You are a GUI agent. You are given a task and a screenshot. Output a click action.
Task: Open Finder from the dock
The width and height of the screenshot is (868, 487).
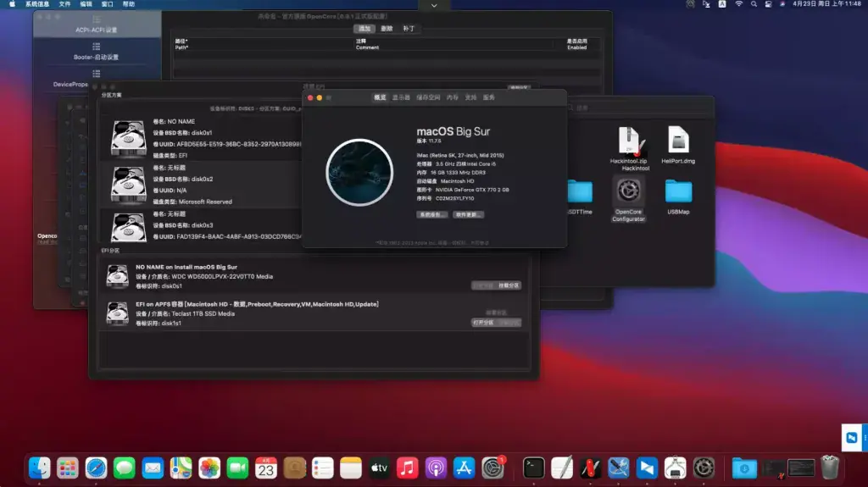click(39, 468)
